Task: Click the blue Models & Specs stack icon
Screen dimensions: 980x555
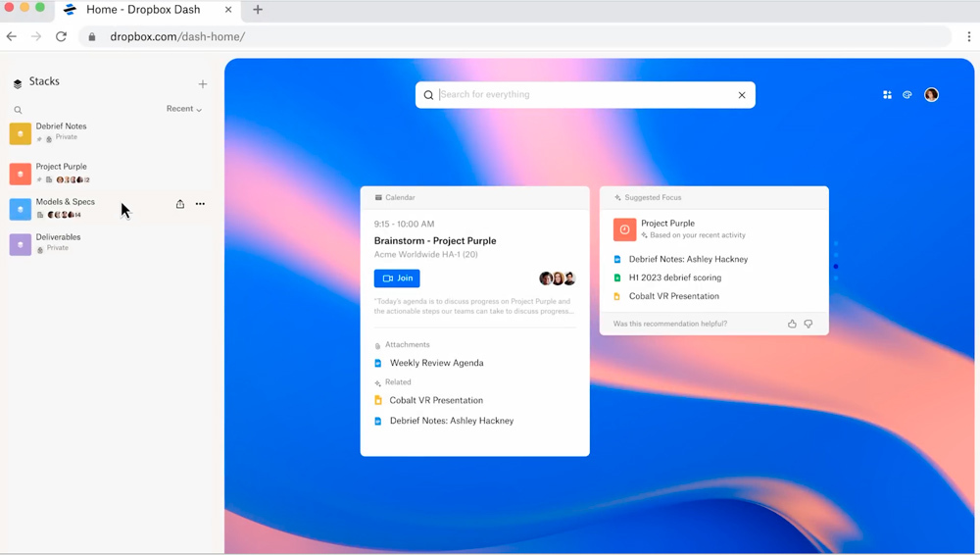Action: pos(20,209)
